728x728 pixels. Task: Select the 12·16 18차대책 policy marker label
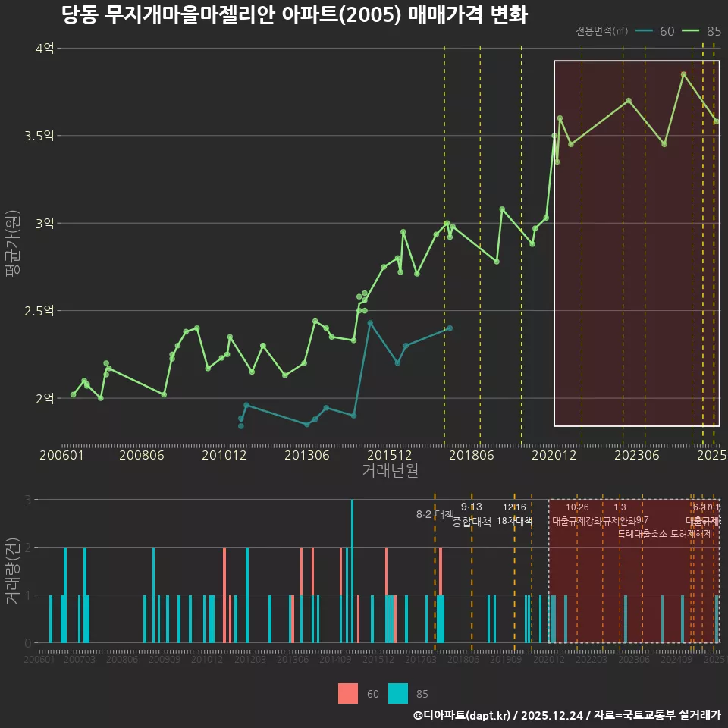click(514, 514)
